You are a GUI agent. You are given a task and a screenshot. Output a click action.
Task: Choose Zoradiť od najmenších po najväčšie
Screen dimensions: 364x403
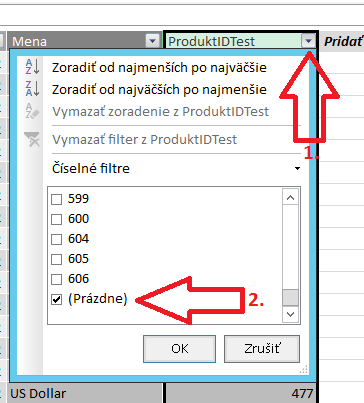(159, 68)
